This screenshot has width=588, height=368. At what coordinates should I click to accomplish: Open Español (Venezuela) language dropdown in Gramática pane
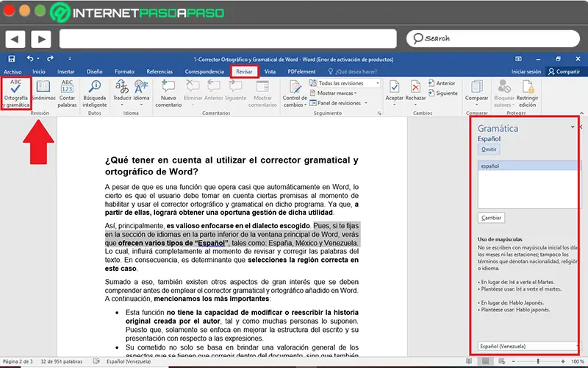(528, 346)
